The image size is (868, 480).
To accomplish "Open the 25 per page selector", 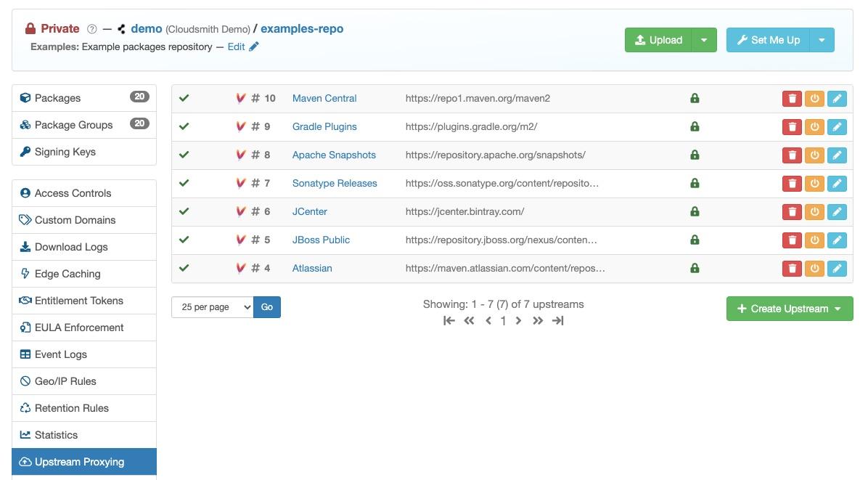I will tap(213, 307).
